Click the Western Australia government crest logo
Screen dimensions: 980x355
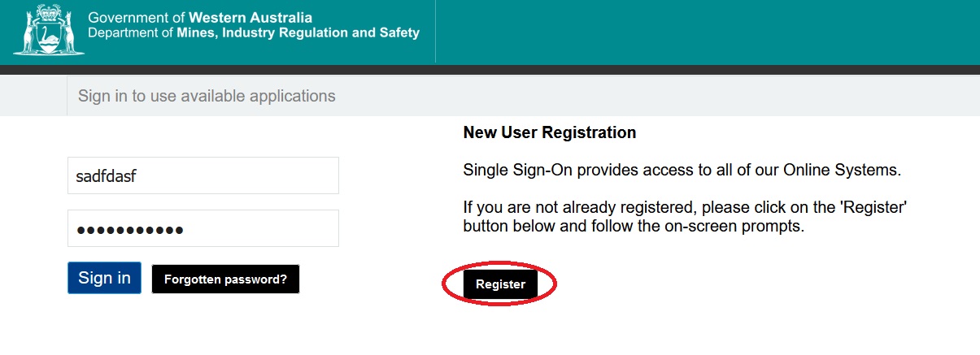(x=44, y=31)
